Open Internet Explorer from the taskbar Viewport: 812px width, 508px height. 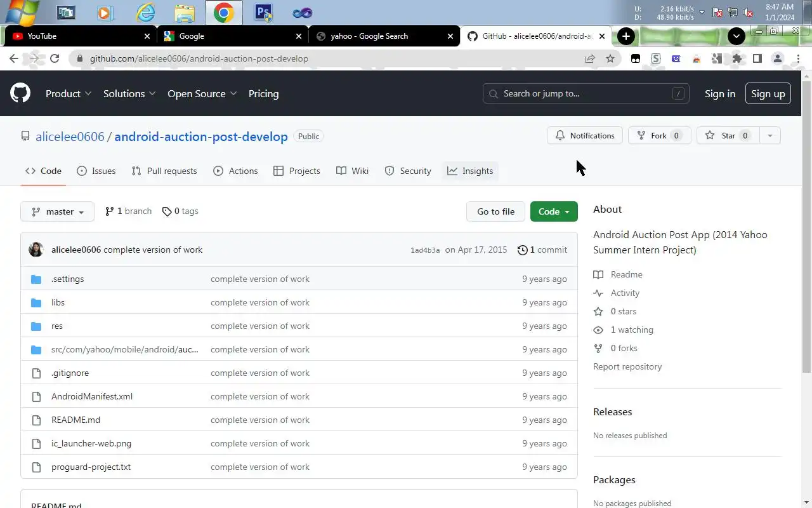[145, 12]
